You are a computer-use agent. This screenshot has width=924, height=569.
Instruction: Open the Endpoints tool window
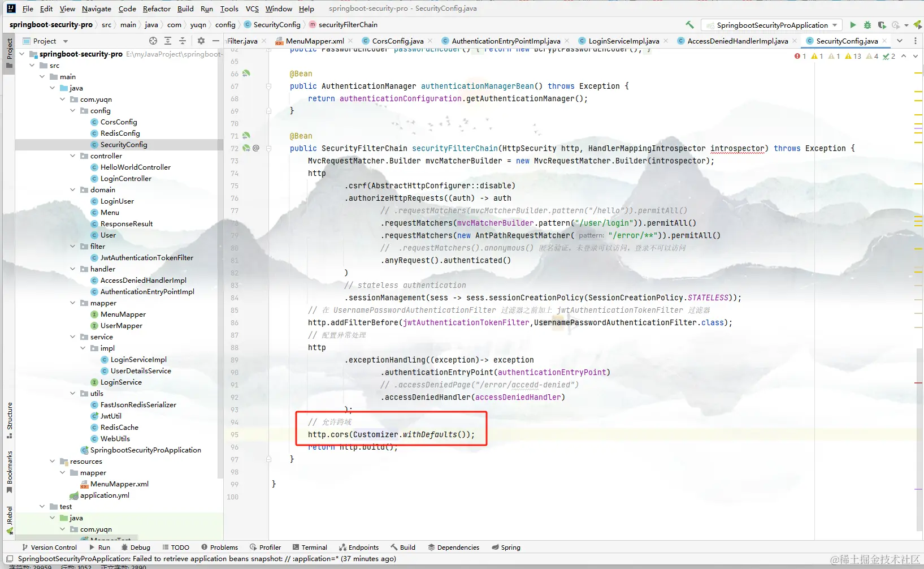[359, 548]
